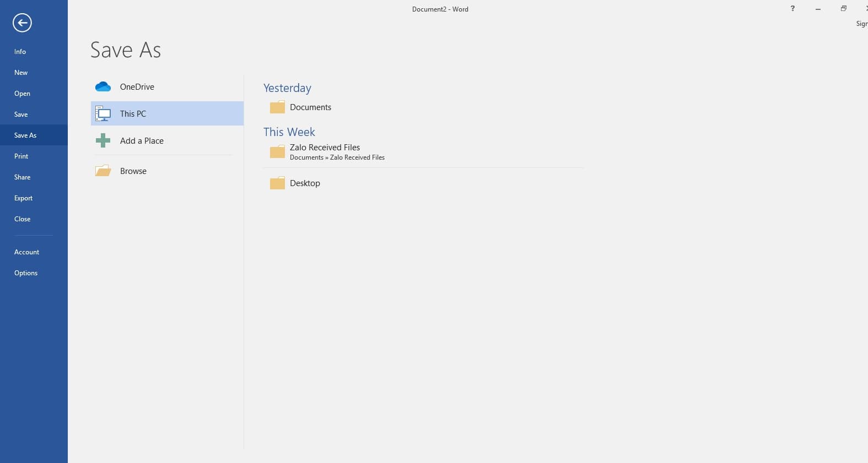
Task: Click the Desktop folder icon
Action: point(277,183)
